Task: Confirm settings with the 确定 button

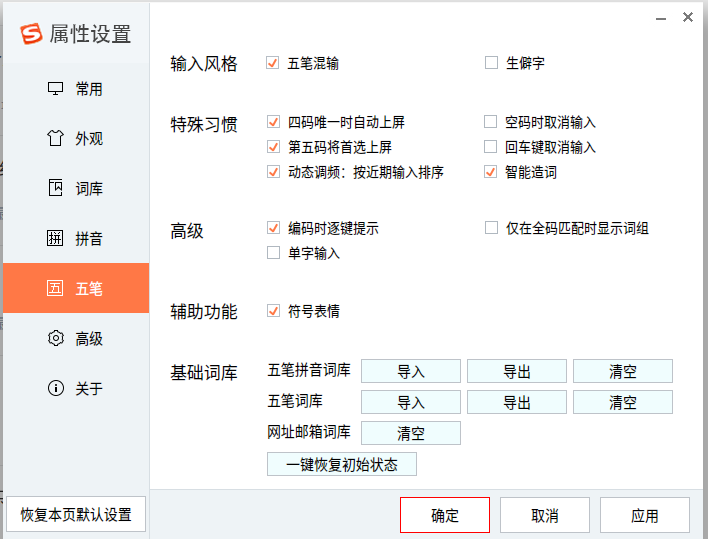Action: (445, 515)
